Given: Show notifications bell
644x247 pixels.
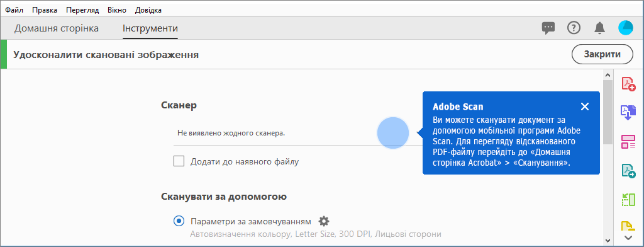Looking at the screenshot, I should tap(599, 28).
